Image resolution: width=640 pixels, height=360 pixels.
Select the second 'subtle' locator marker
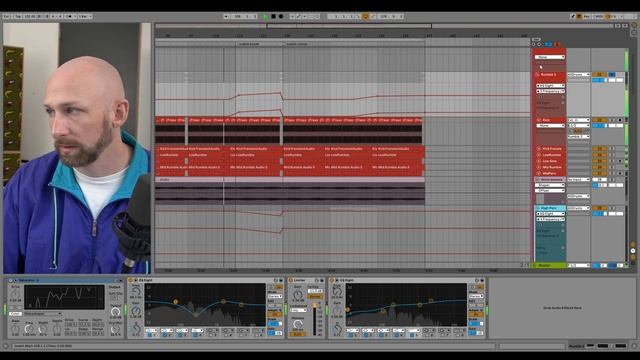[297, 44]
